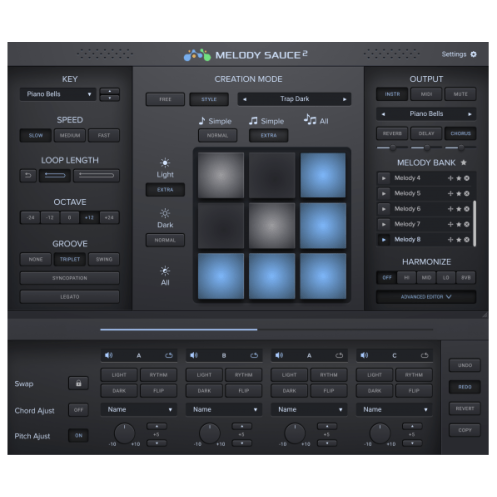Click the Copy button

click(x=465, y=430)
